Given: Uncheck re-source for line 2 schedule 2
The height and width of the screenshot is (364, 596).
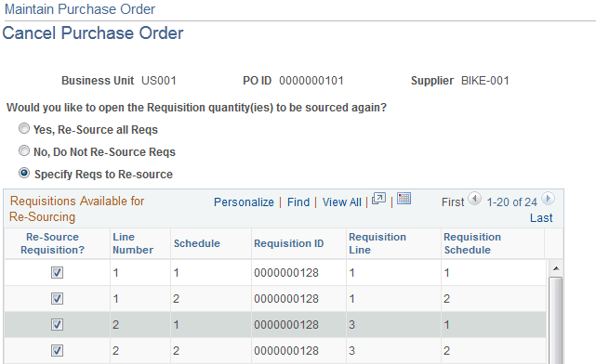Looking at the screenshot, I should coord(57,351).
